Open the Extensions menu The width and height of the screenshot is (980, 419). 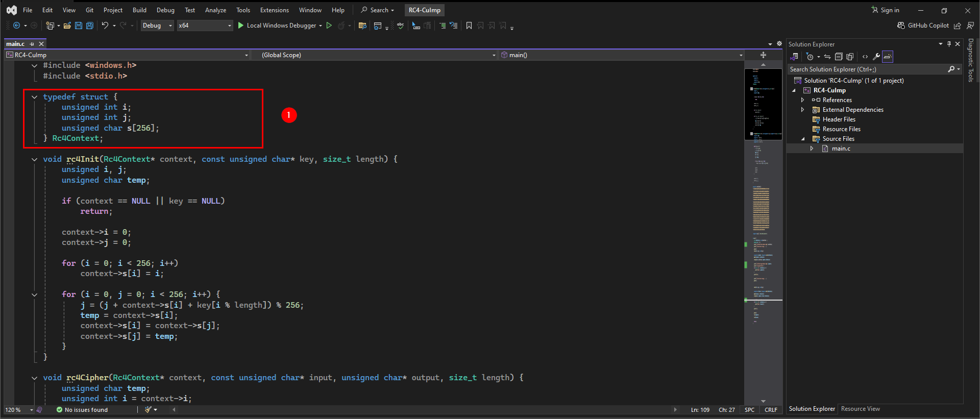click(275, 10)
